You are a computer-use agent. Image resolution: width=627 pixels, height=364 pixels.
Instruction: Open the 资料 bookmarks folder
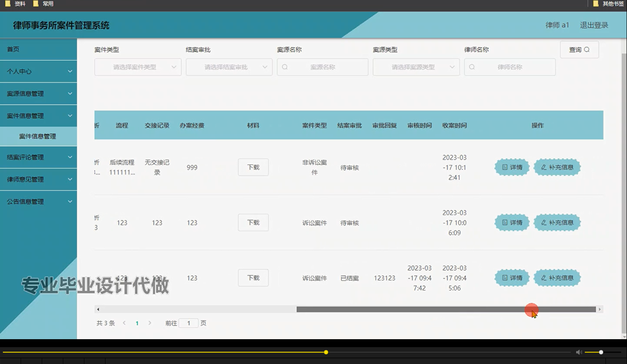(15, 4)
